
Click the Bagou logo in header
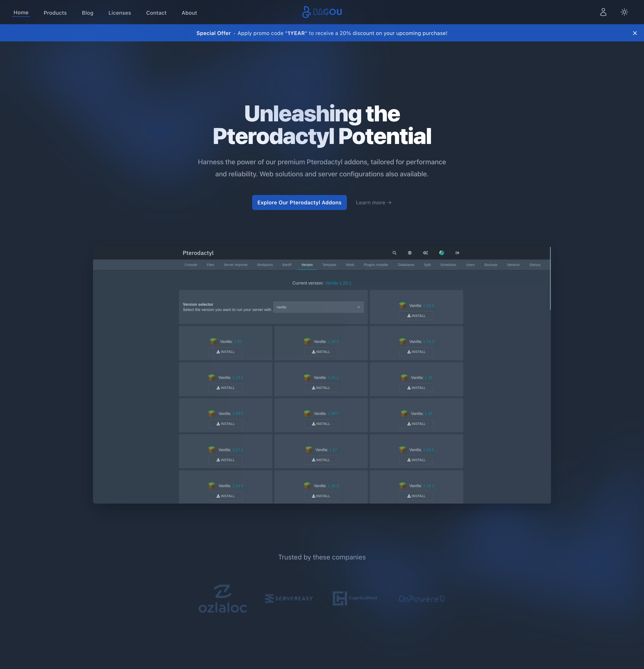[x=322, y=12]
